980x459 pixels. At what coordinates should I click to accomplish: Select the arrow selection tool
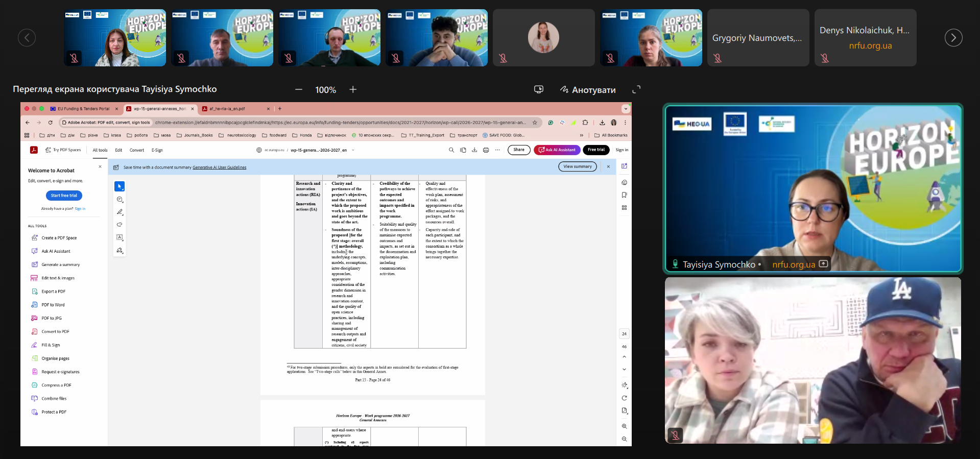[119, 186]
